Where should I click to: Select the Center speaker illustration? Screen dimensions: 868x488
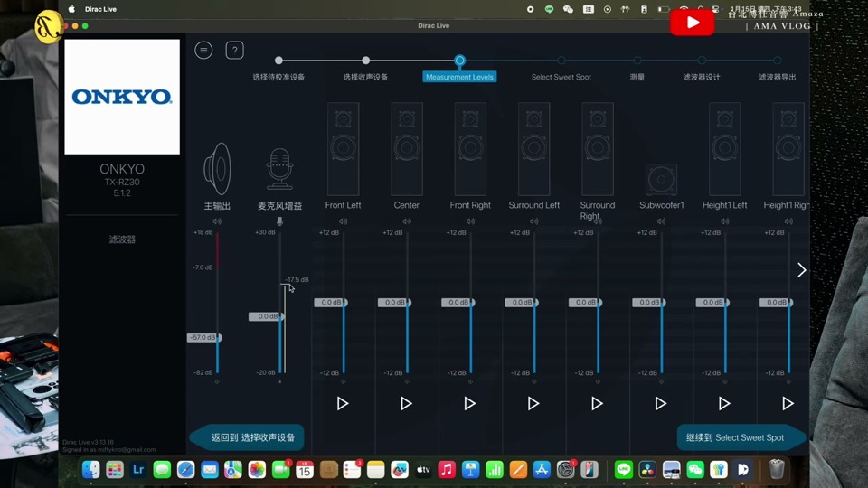click(x=407, y=149)
